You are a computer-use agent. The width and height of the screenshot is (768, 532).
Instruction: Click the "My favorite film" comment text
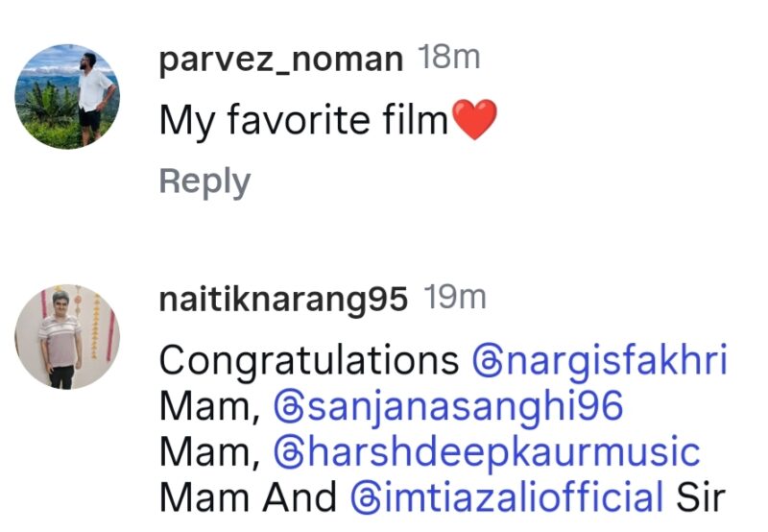pyautogui.click(x=303, y=121)
